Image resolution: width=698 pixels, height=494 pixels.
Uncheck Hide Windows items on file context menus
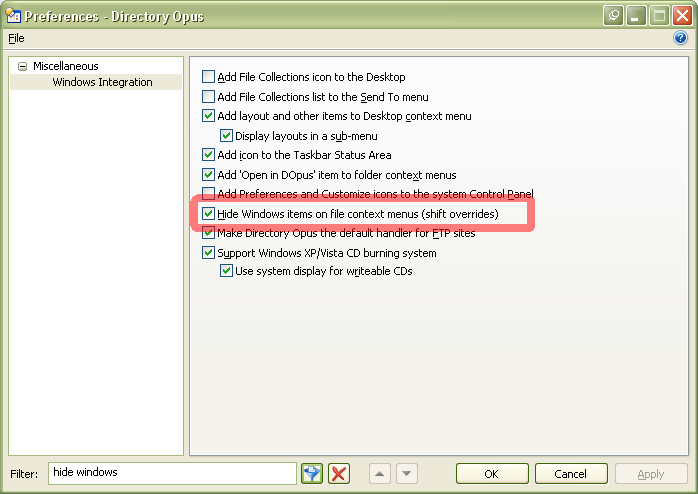tap(208, 214)
